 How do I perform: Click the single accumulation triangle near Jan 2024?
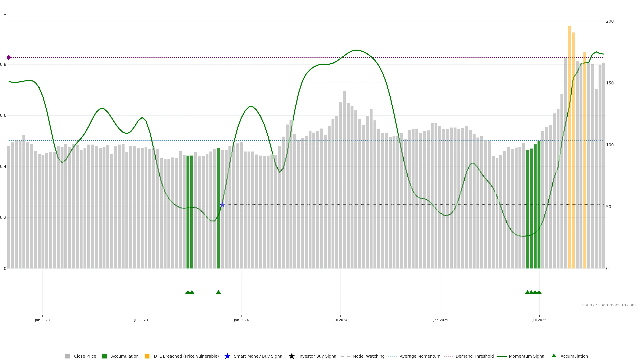218,292
